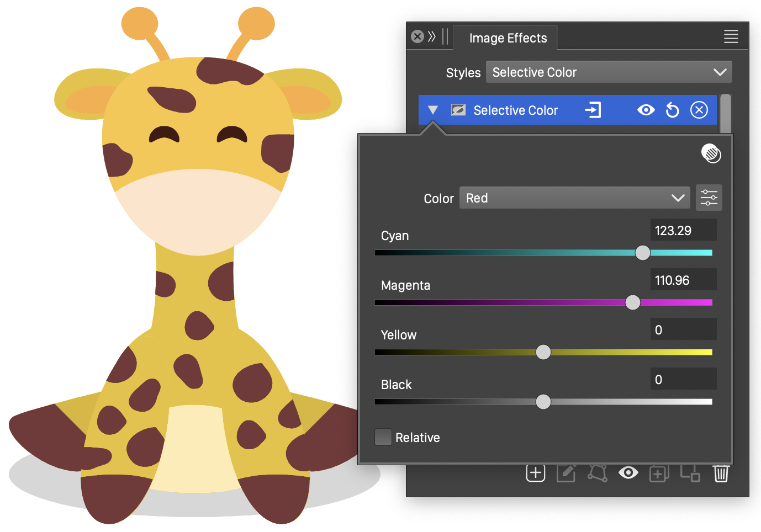Click the trash icon to delete effect

[721, 473]
